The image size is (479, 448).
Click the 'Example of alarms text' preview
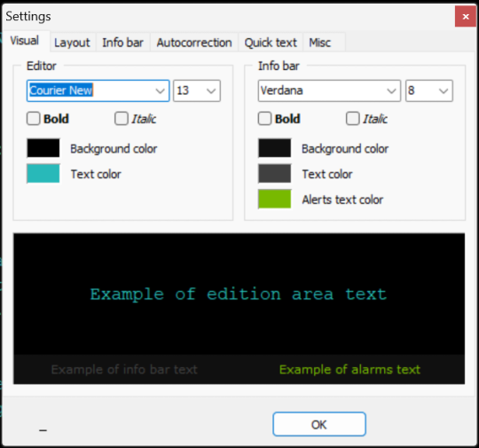click(349, 370)
